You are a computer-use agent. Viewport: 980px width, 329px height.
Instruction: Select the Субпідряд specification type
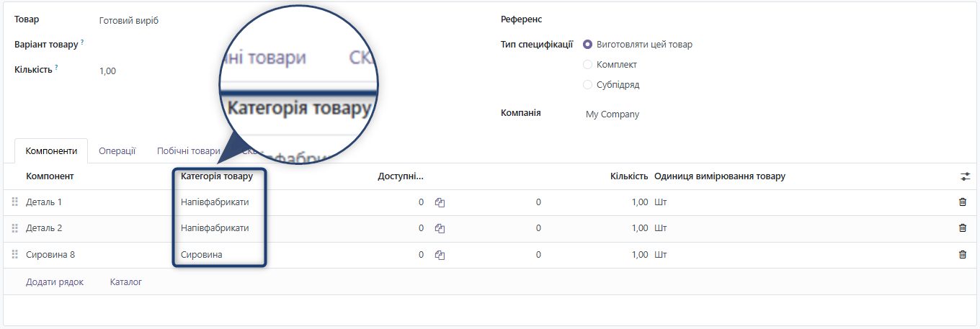point(587,84)
